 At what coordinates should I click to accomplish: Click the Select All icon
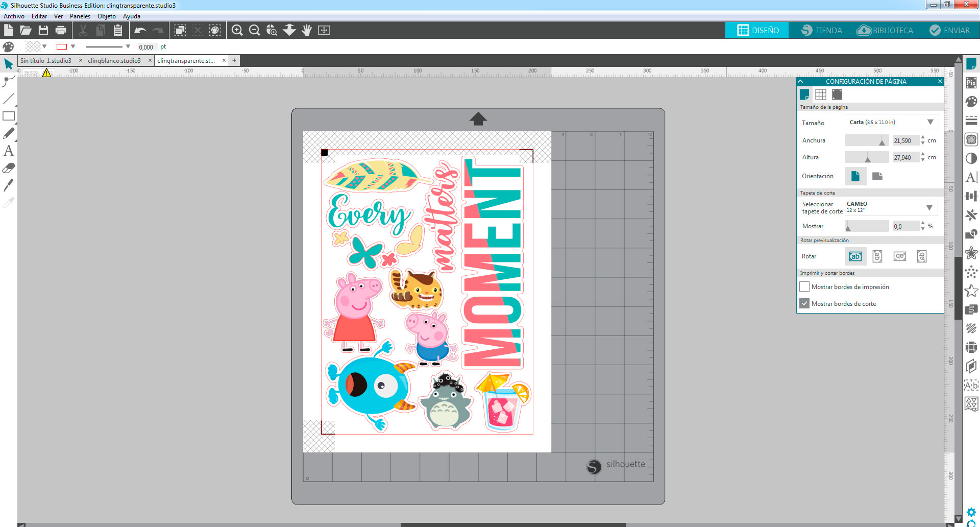pos(180,30)
